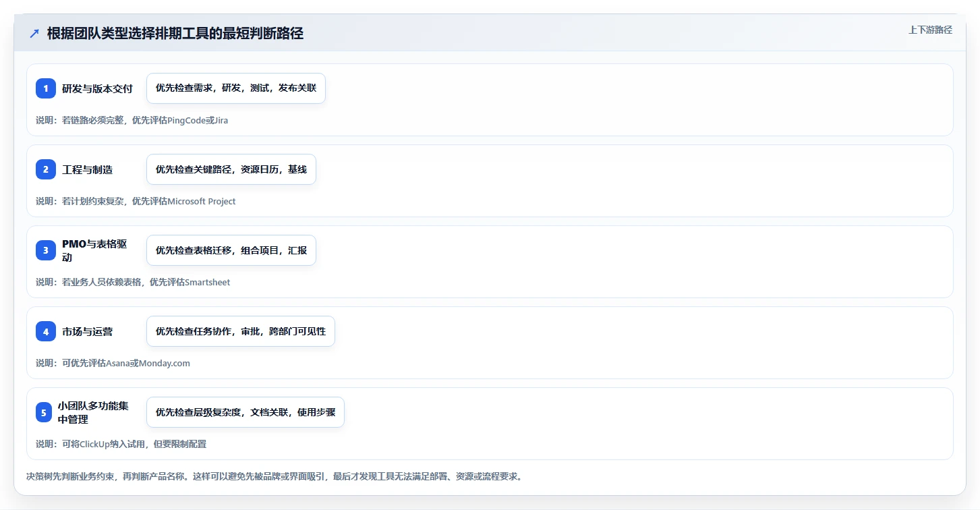
Task: Click the note mentioning ClickUp
Action: (x=121, y=444)
